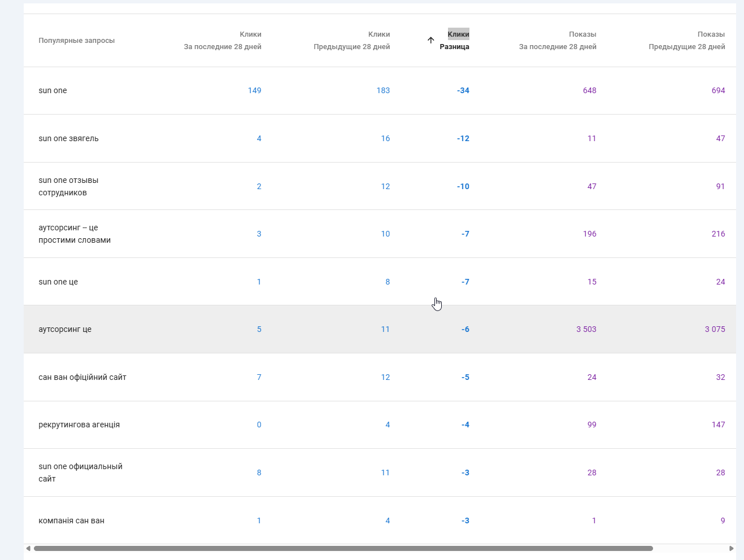Screen dimensions: 744x560
Task: Sort by Клики За последние 28 дней
Action: (x=223, y=41)
